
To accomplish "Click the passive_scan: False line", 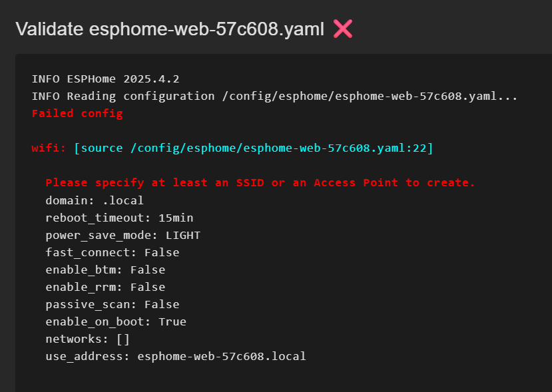I will [x=112, y=304].
